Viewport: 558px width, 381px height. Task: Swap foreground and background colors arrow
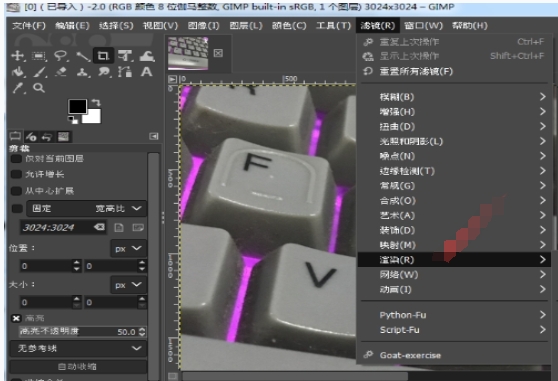[96, 103]
